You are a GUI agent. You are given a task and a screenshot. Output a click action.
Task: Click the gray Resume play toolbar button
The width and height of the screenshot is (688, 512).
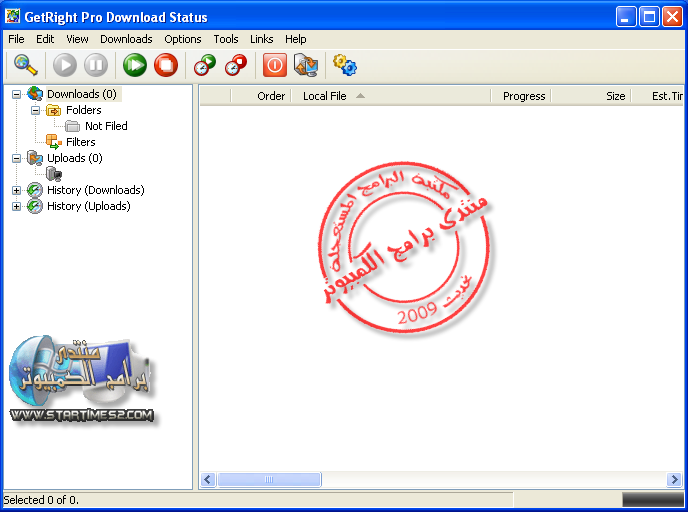[65, 65]
